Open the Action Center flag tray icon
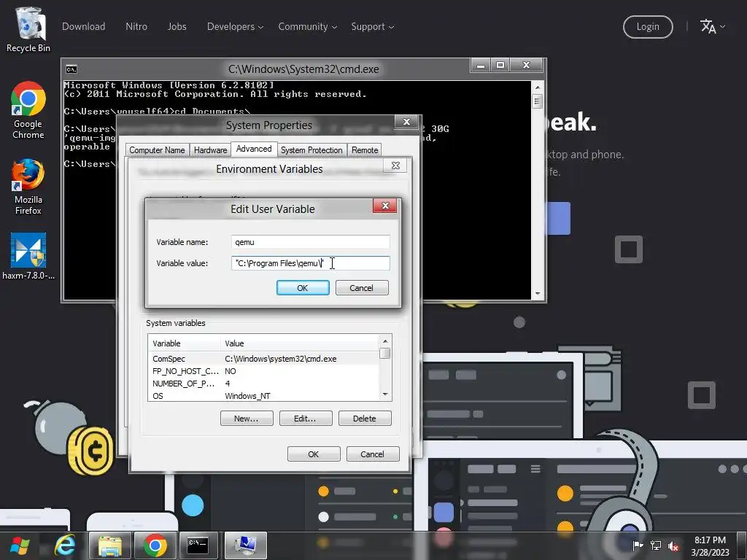747x560 pixels. (638, 545)
